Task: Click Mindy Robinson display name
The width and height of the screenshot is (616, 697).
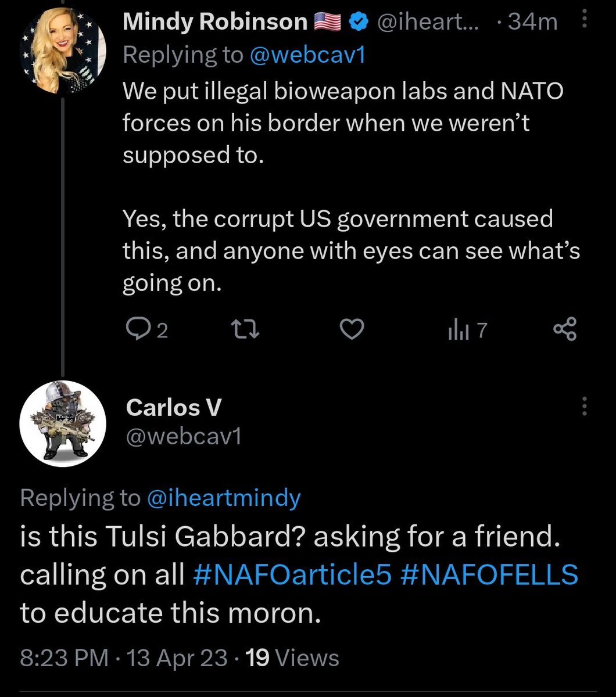Action: [215, 22]
